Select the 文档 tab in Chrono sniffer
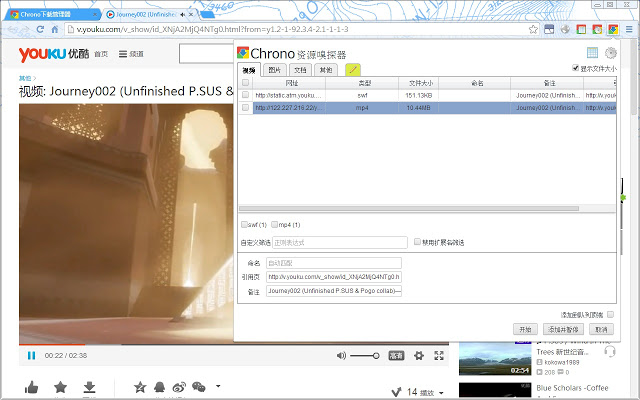The image size is (640, 400). click(x=300, y=70)
